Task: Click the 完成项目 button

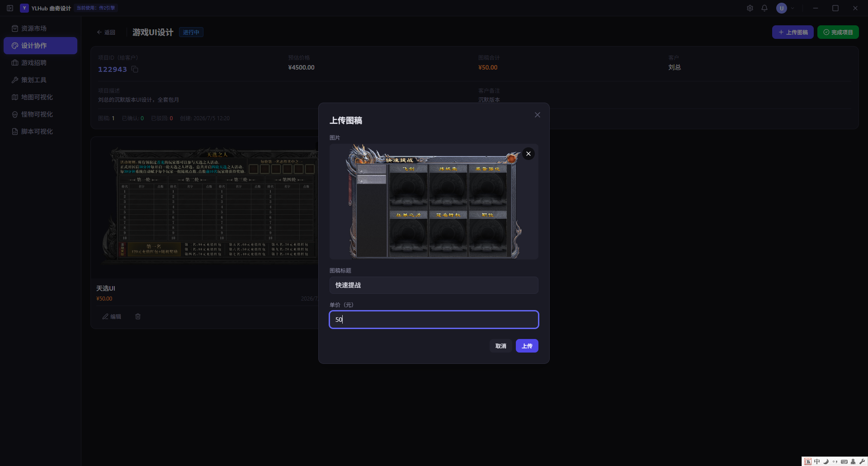Action: click(x=838, y=32)
